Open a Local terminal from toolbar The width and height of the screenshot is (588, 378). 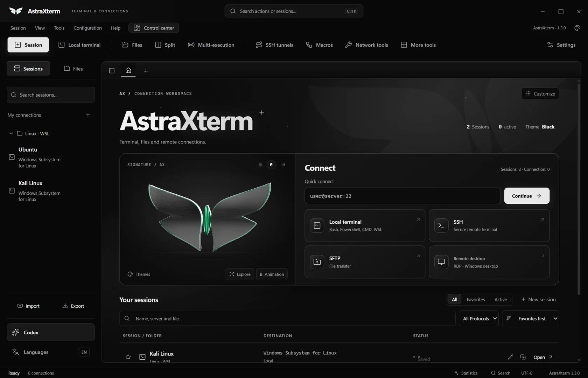tap(79, 45)
